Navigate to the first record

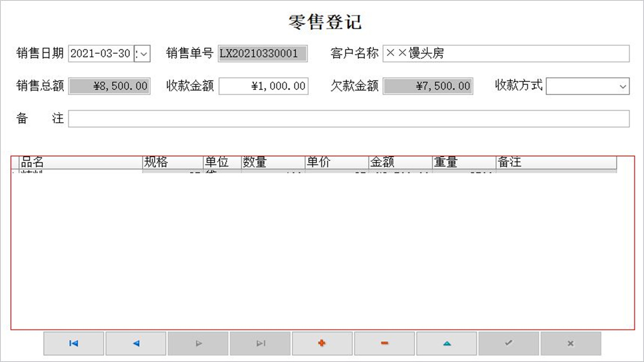(x=73, y=343)
